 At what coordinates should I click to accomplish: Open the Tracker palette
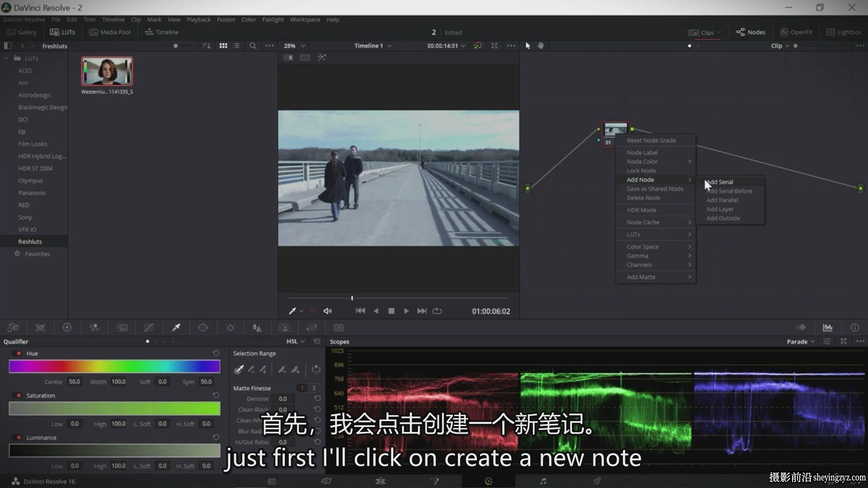230,328
